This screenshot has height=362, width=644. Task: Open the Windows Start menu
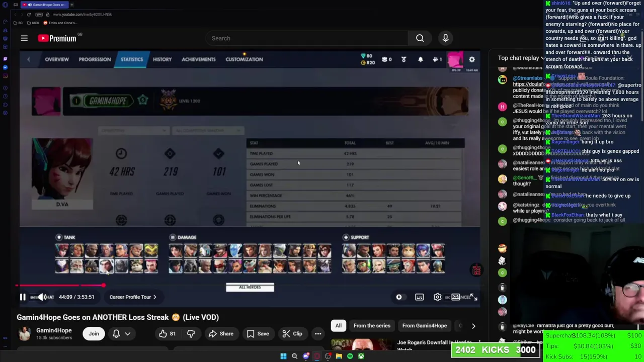point(283,356)
